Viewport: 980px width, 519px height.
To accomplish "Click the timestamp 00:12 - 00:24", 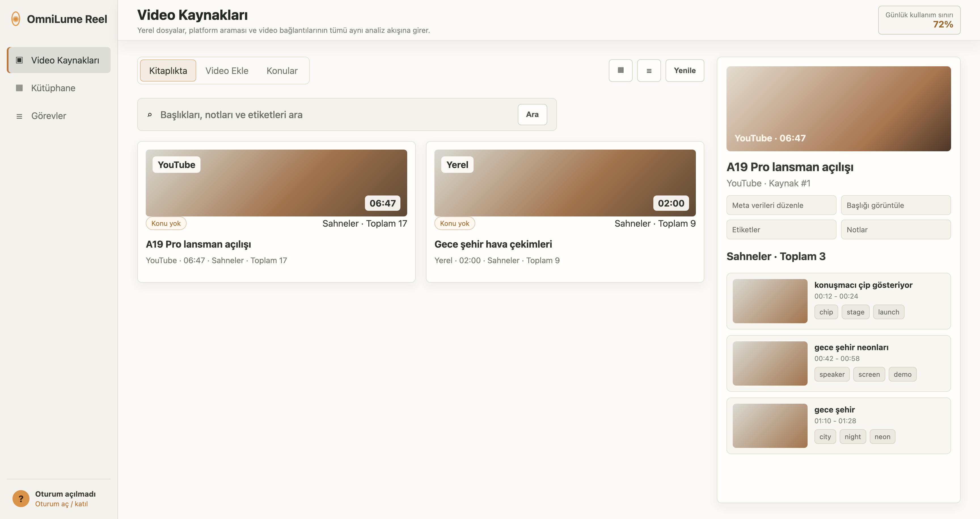I will (x=836, y=296).
